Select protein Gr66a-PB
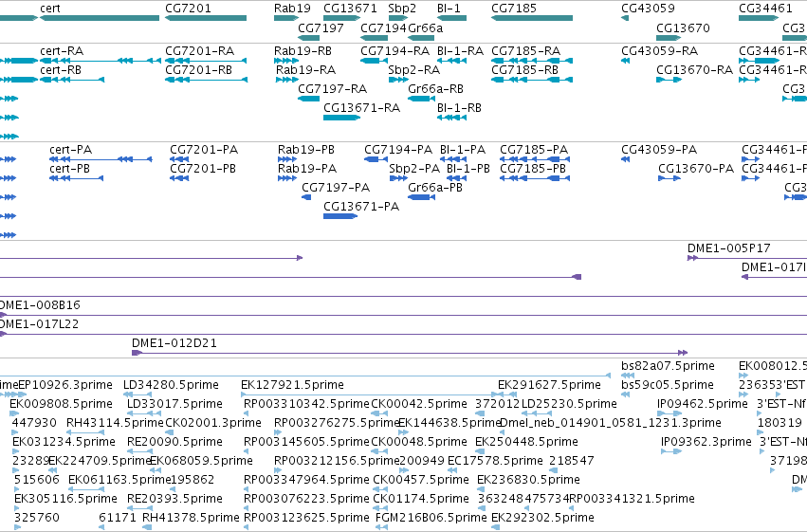 pyautogui.click(x=435, y=188)
